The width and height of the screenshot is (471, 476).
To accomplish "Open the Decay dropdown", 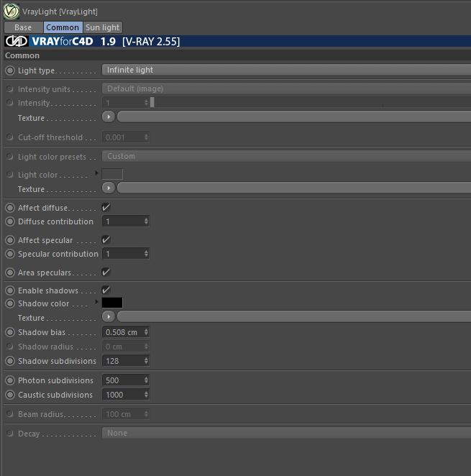I will tap(286, 433).
